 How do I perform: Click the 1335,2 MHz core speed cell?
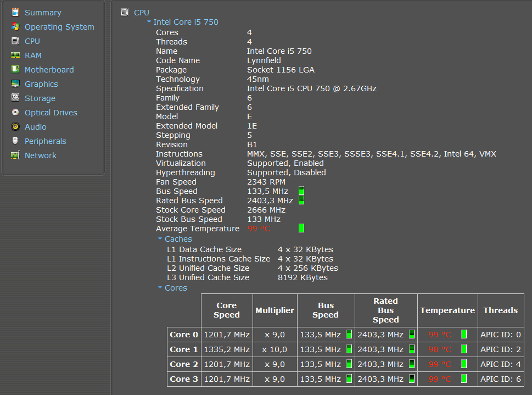(x=227, y=349)
